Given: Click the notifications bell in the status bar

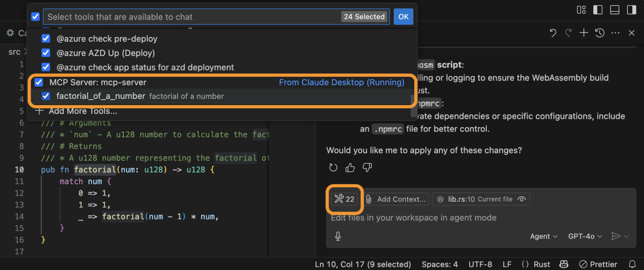Looking at the screenshot, I should 632,264.
